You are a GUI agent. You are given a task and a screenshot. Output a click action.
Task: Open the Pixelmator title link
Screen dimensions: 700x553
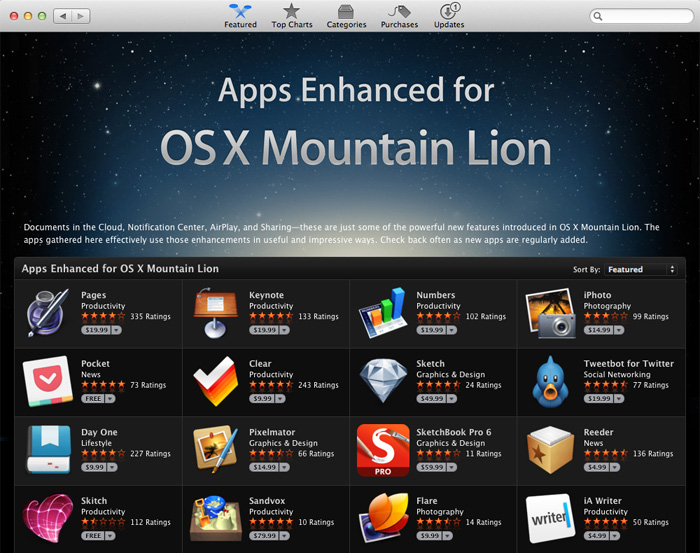coord(272,432)
